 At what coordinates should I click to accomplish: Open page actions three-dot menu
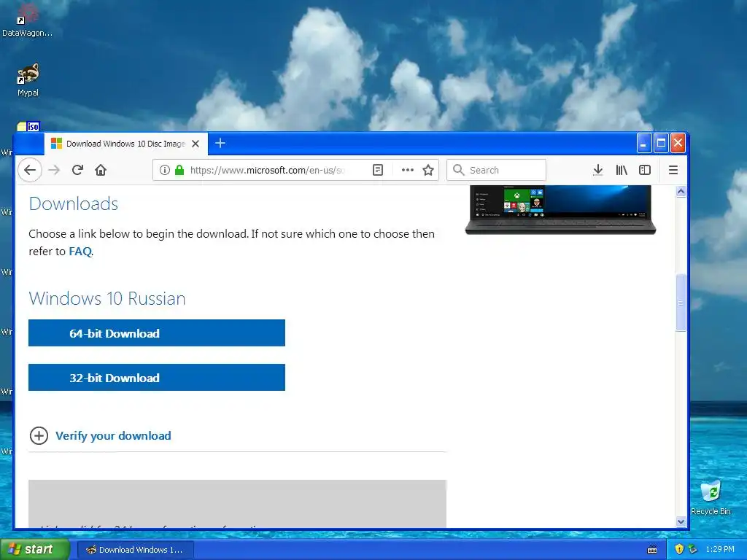point(407,170)
